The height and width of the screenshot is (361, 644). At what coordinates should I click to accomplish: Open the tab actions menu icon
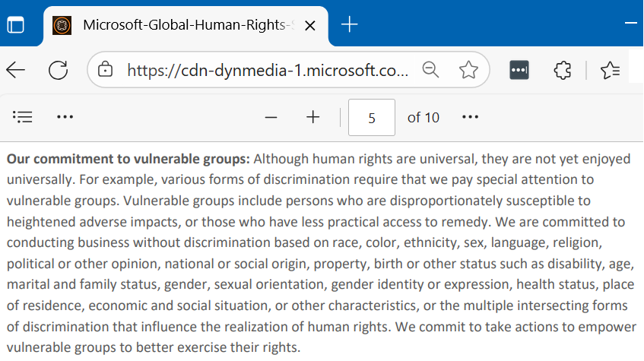point(16,25)
